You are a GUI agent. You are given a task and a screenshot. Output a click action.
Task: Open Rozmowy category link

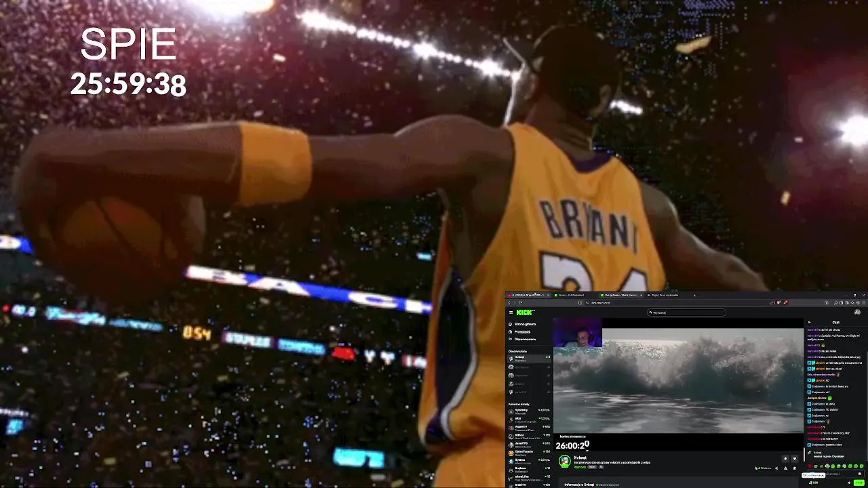click(x=580, y=467)
